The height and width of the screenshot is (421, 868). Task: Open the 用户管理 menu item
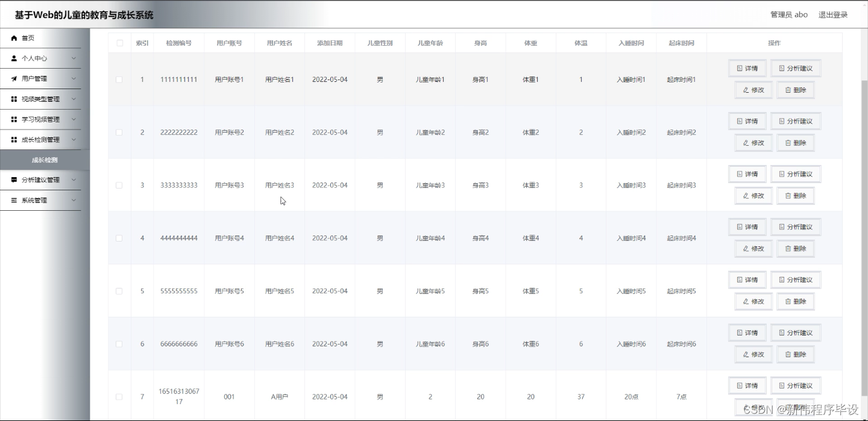40,79
